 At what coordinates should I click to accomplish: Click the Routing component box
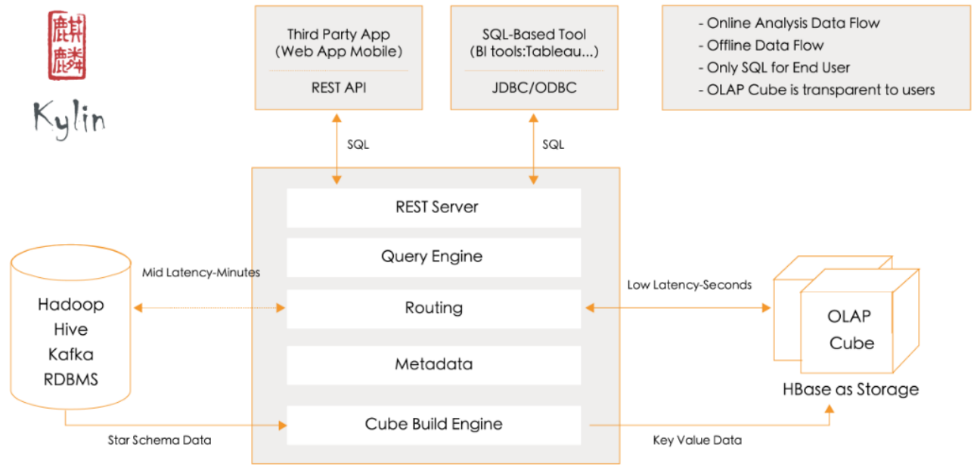coord(433,308)
